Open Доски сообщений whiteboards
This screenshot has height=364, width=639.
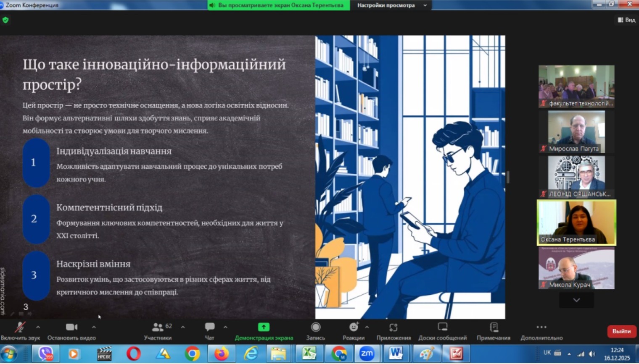click(x=442, y=330)
